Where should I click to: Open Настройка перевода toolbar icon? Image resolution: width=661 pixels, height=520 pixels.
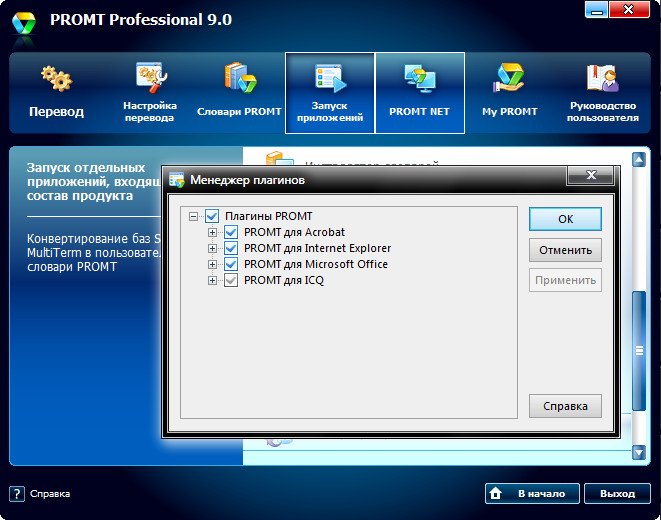click(x=150, y=77)
